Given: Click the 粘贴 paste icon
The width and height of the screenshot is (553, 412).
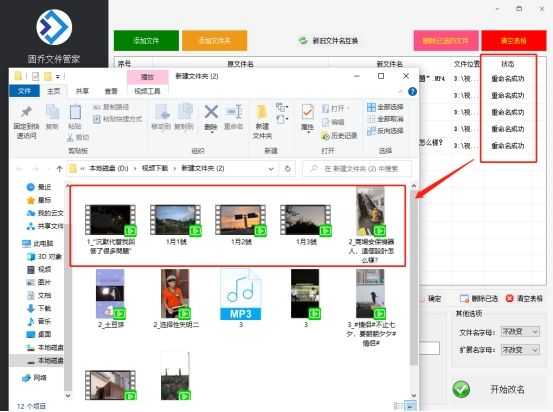Looking at the screenshot, I should (75, 117).
